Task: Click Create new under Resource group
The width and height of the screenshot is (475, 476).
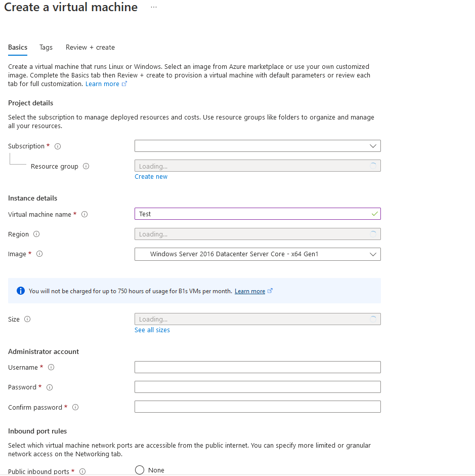Action: pos(151,176)
